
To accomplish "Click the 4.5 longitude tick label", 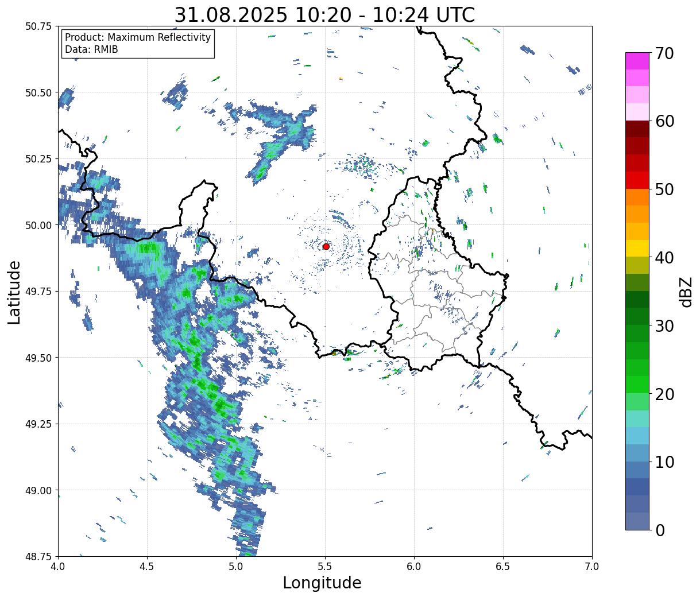I will tap(147, 567).
